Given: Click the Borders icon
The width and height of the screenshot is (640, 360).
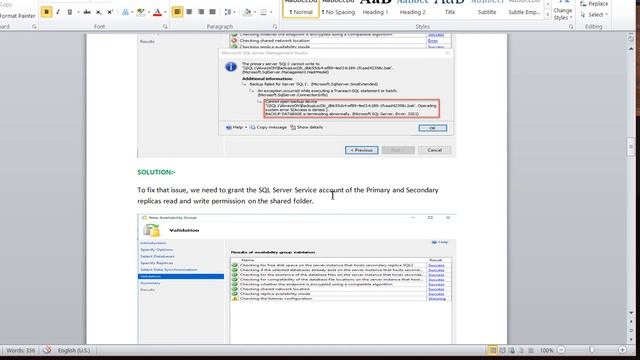Looking at the screenshot, I should pos(264,12).
